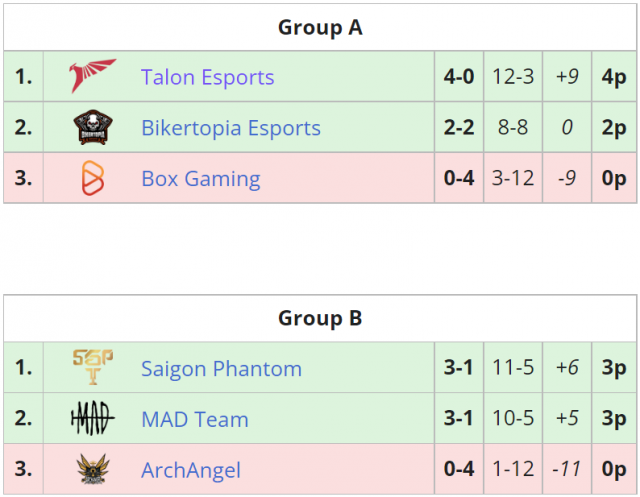Open the Saigon Phantom team link

pyautogui.click(x=221, y=368)
